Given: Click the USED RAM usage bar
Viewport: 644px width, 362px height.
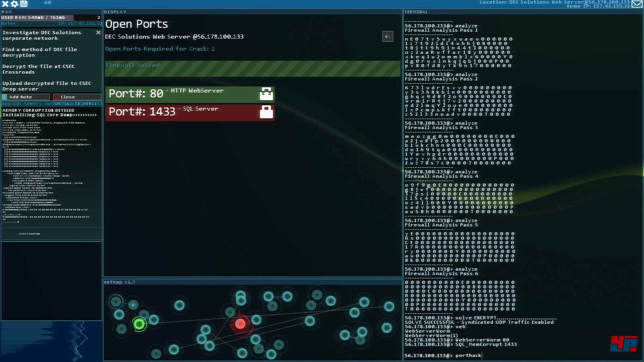Looking at the screenshot, I should coord(38,18).
